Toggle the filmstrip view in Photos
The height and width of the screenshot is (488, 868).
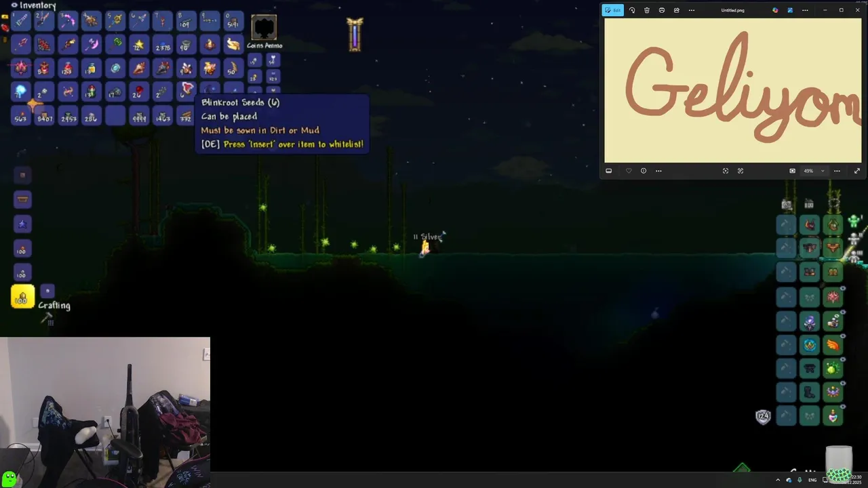pos(608,171)
